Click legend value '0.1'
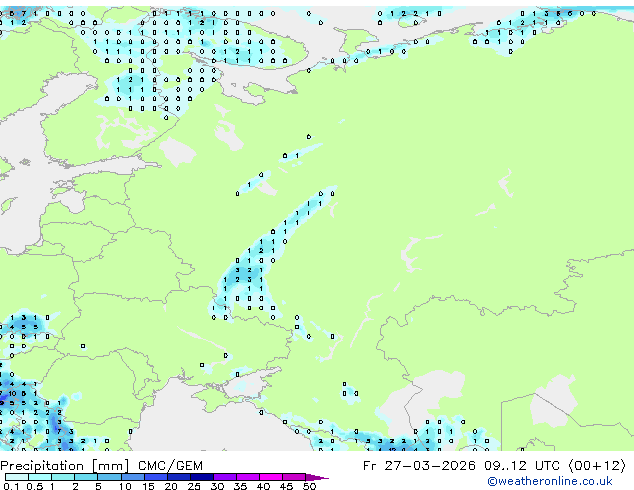 click(x=11, y=486)
